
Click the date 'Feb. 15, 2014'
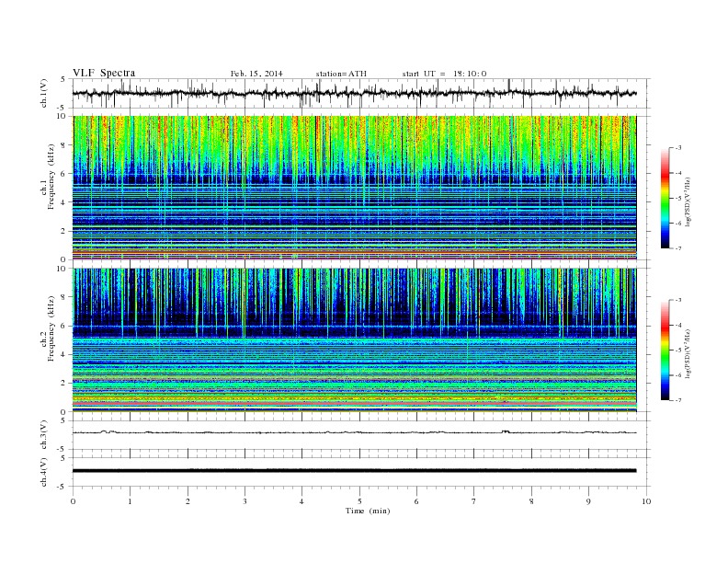coord(256,74)
